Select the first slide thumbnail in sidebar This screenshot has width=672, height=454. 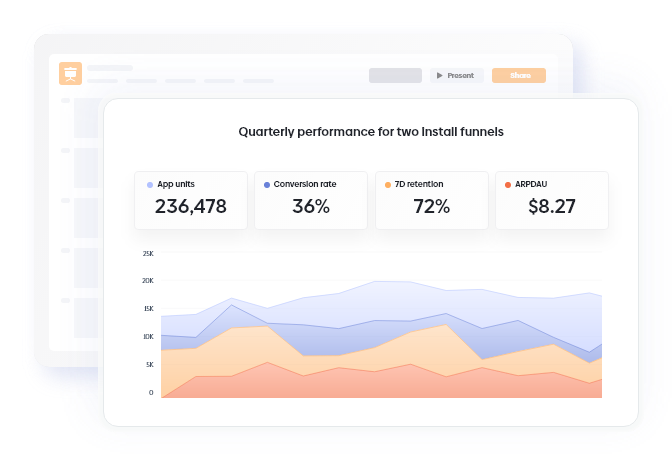86,118
